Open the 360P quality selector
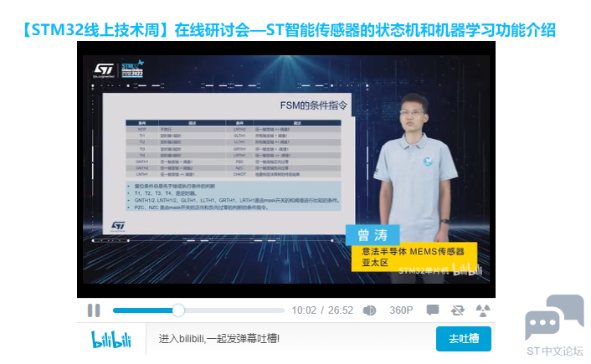Image resolution: width=591 pixels, height=364 pixels. pos(401,310)
